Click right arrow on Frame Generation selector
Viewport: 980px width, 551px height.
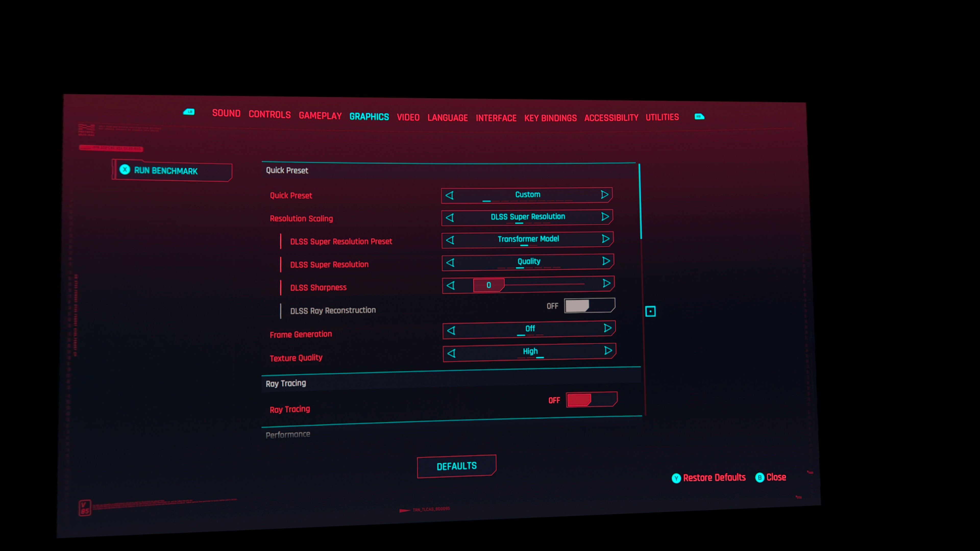(608, 328)
